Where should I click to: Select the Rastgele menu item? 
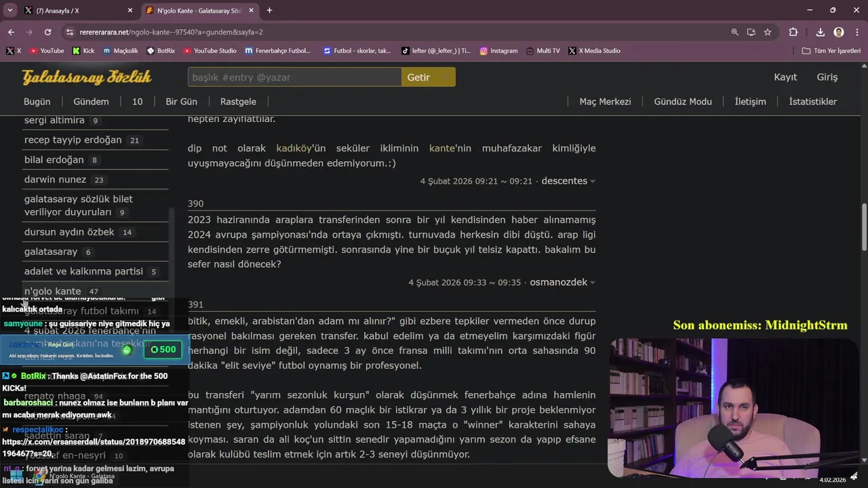tap(238, 102)
